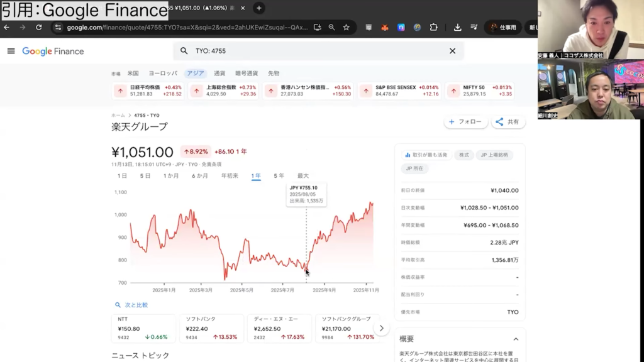Screen dimensions: 644x362
Task: Reload the page in the browser
Action: (39, 28)
